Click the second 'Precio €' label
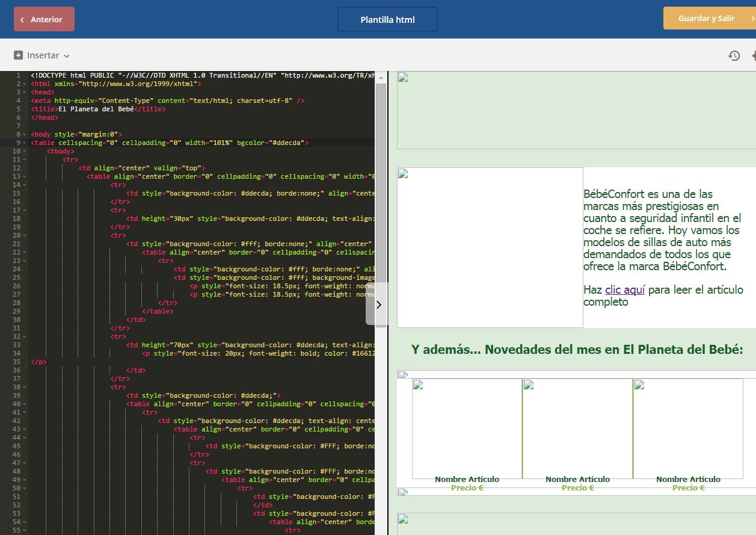 pyautogui.click(x=577, y=488)
